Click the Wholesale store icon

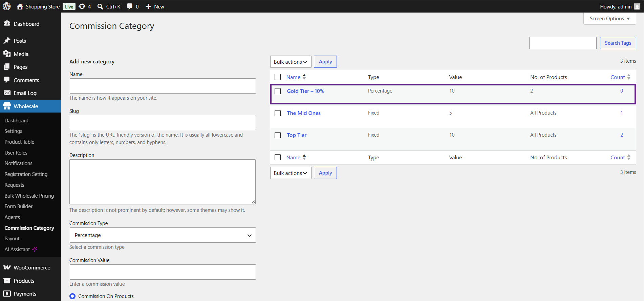coord(7,106)
